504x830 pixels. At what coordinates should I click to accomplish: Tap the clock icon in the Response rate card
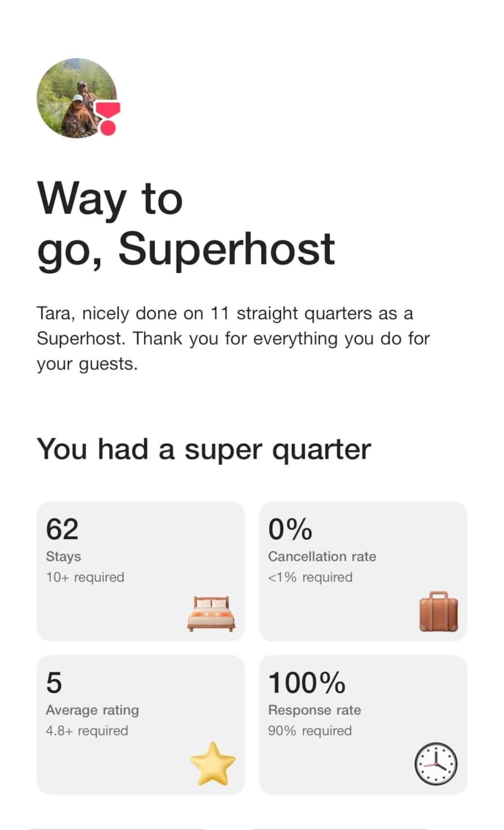pos(436,764)
